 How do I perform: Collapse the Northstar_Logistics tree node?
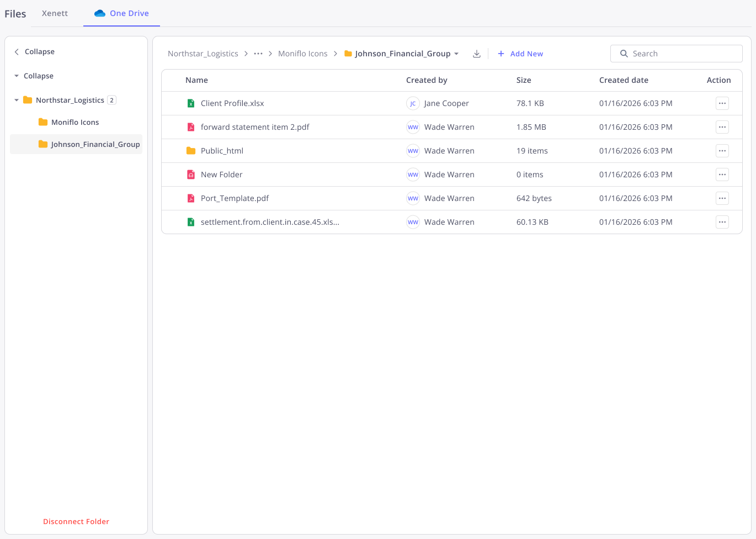17,100
